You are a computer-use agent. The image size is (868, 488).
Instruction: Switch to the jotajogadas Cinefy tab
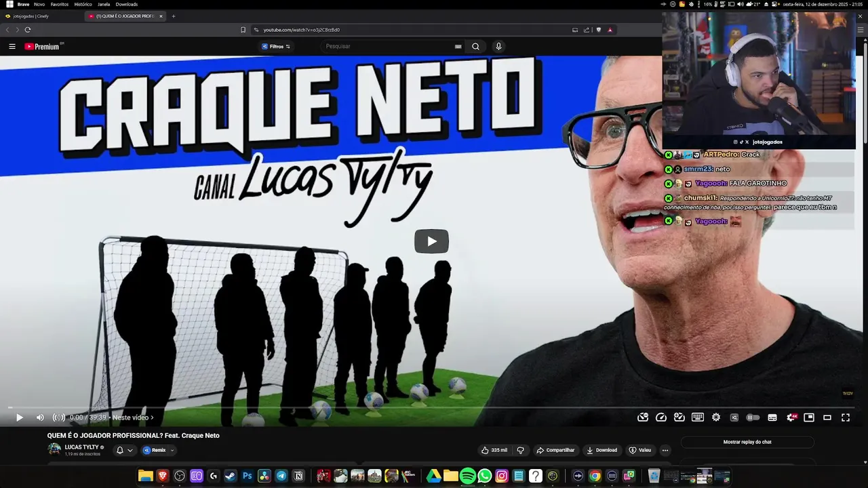coord(31,16)
